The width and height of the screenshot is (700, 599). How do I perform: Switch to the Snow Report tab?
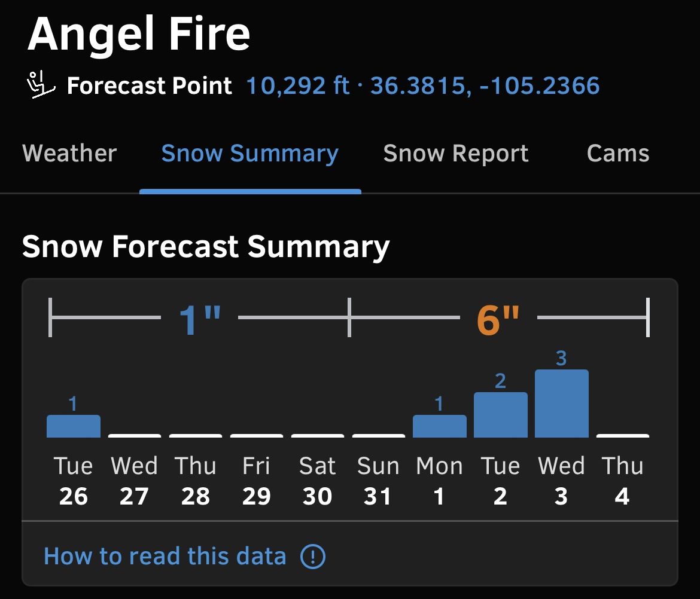pos(456,154)
